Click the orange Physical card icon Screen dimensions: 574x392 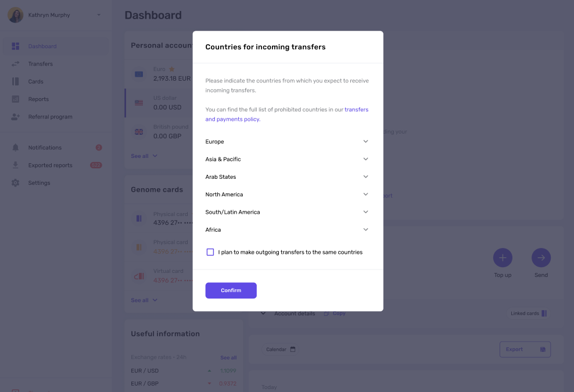[x=139, y=247]
